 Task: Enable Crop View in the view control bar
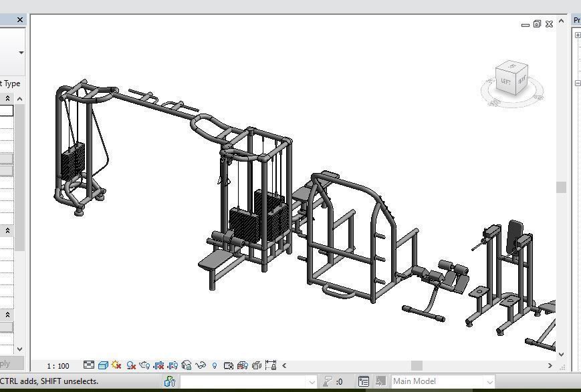pyautogui.click(x=158, y=365)
